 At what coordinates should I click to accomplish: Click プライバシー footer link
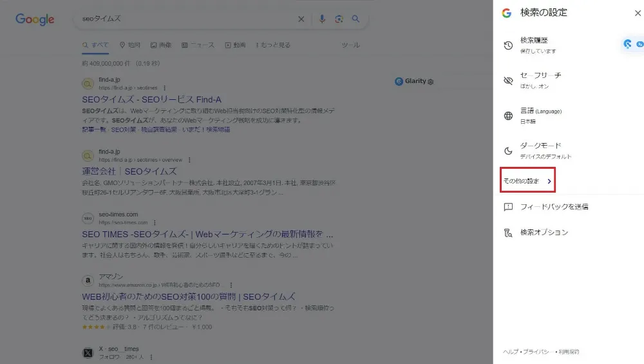tap(538, 352)
